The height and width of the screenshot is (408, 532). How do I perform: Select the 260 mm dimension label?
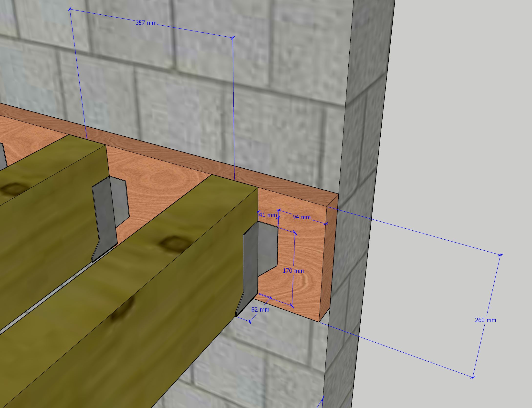(486, 320)
